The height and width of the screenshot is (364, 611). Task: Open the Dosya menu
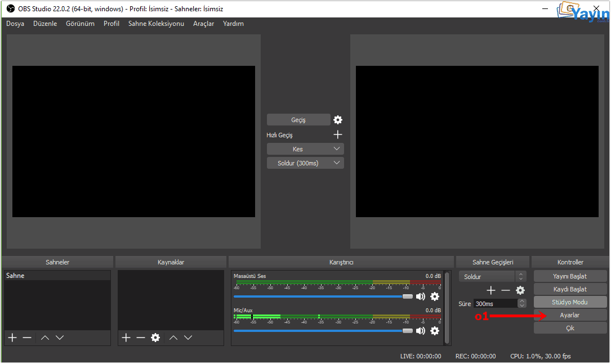click(15, 24)
